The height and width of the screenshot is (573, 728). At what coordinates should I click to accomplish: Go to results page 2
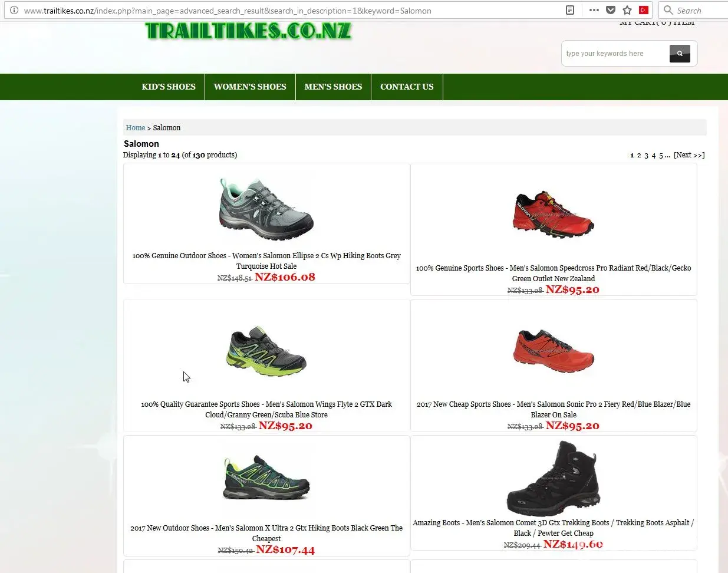(x=639, y=155)
